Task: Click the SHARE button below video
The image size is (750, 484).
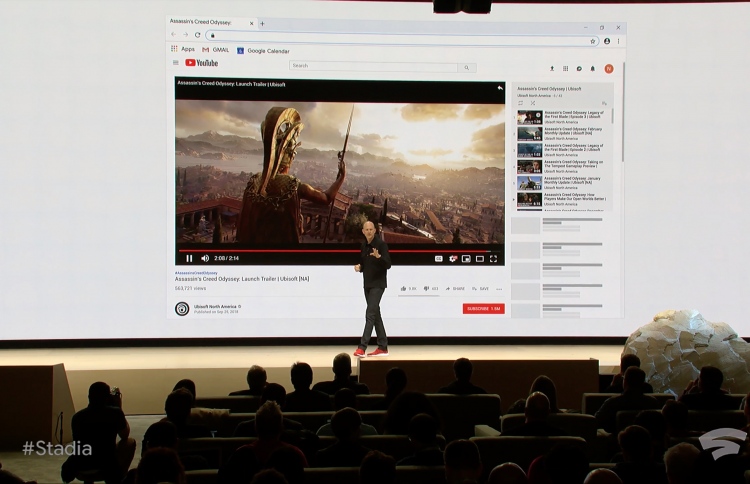Action: tap(455, 289)
